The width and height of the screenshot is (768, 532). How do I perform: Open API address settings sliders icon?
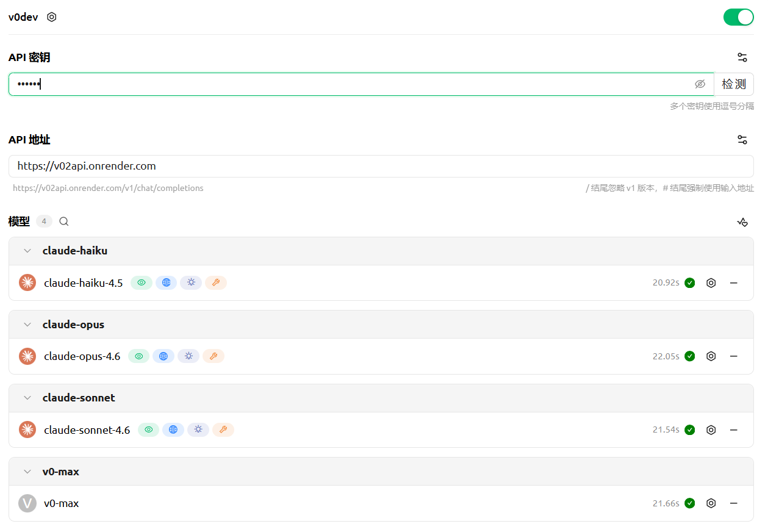(742, 140)
